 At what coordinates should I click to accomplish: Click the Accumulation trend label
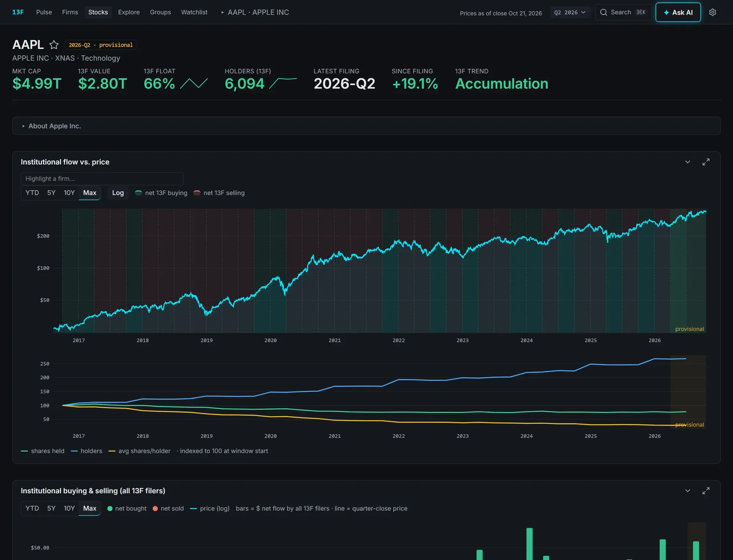tap(502, 84)
